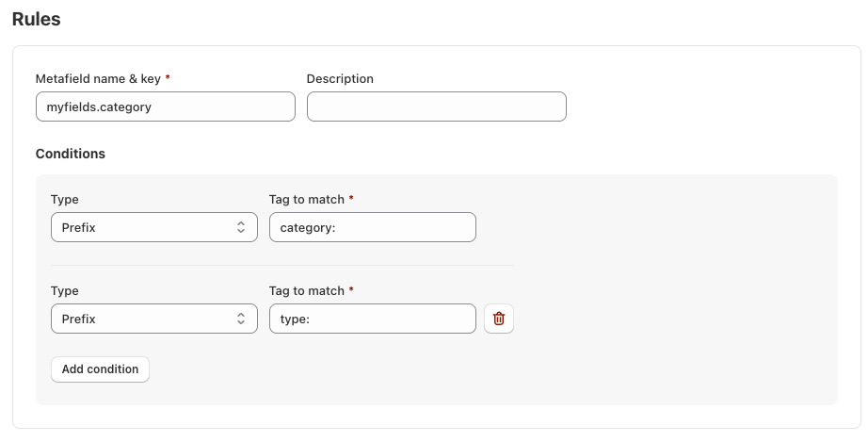
Task: Click the Rules heading
Action: [x=36, y=19]
